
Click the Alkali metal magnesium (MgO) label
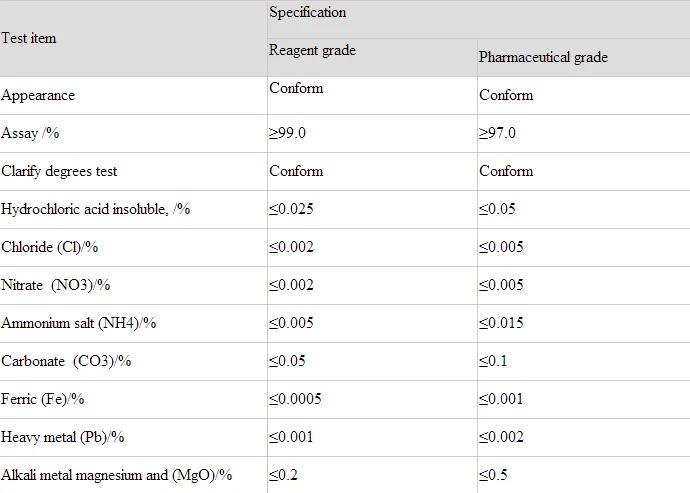coord(117,475)
